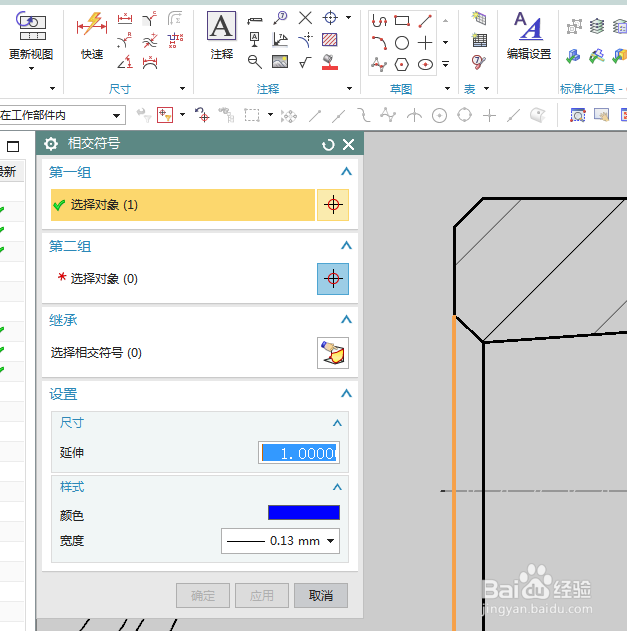627x631 pixels.
Task: Select the ellipse sketch tool
Action: (x=425, y=64)
